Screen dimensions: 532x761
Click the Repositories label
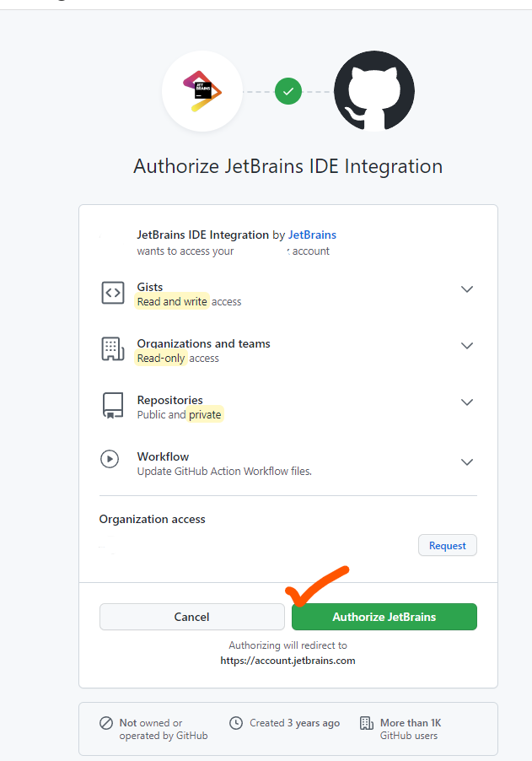tap(170, 400)
